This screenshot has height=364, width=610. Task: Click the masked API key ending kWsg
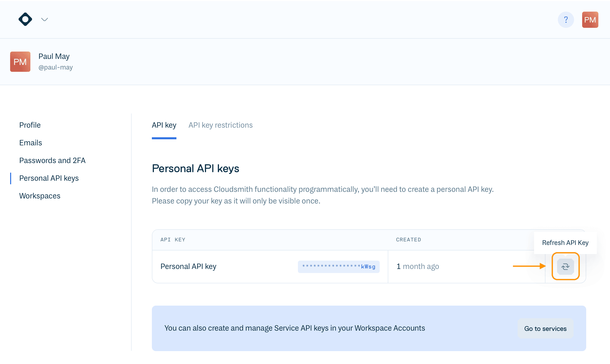[338, 267]
